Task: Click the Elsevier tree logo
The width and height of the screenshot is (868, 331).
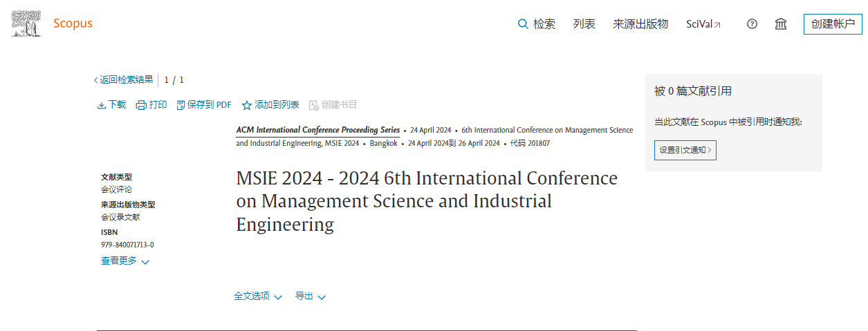Action: pyautogui.click(x=26, y=23)
